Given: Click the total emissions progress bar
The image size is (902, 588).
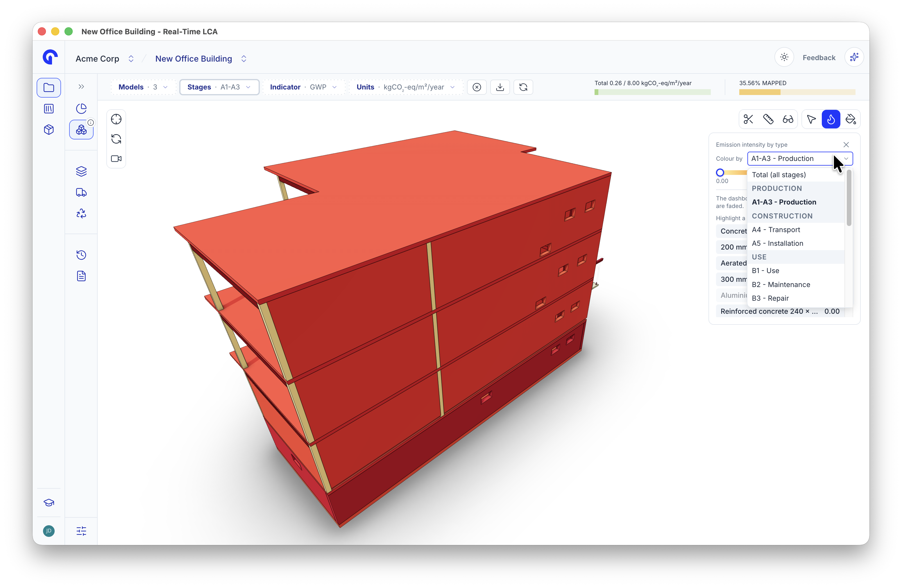Looking at the screenshot, I should coord(652,92).
